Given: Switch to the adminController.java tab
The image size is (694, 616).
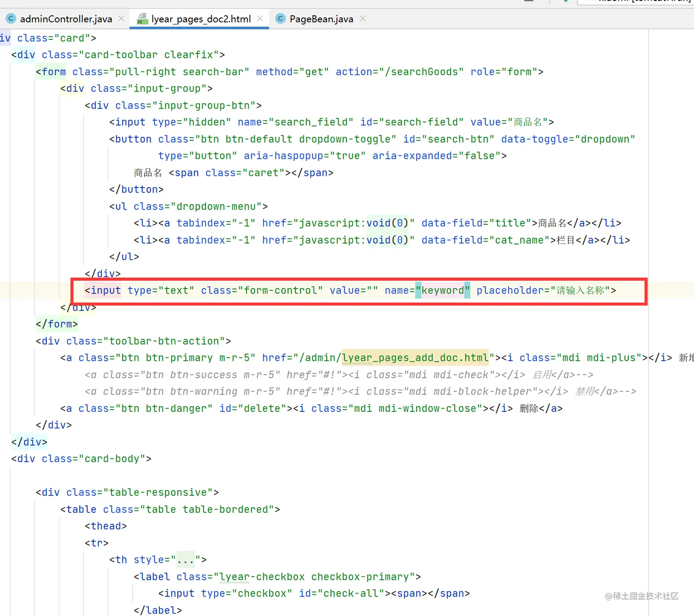Looking at the screenshot, I should [x=66, y=19].
